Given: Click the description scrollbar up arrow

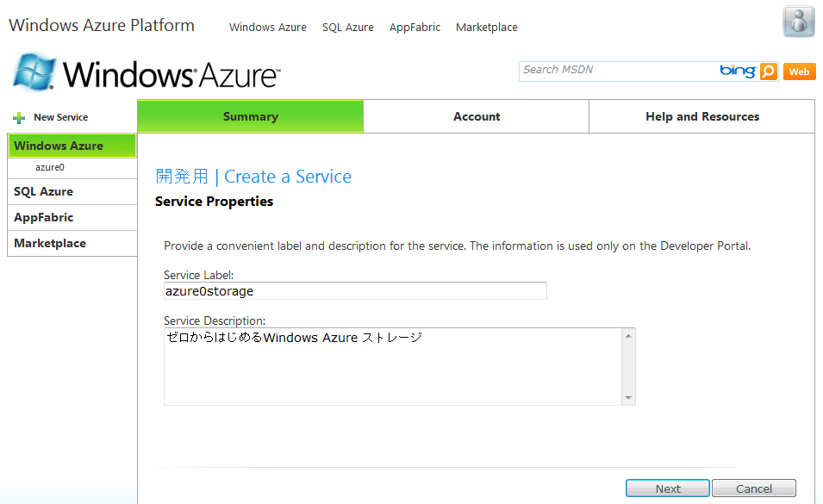Looking at the screenshot, I should [628, 336].
